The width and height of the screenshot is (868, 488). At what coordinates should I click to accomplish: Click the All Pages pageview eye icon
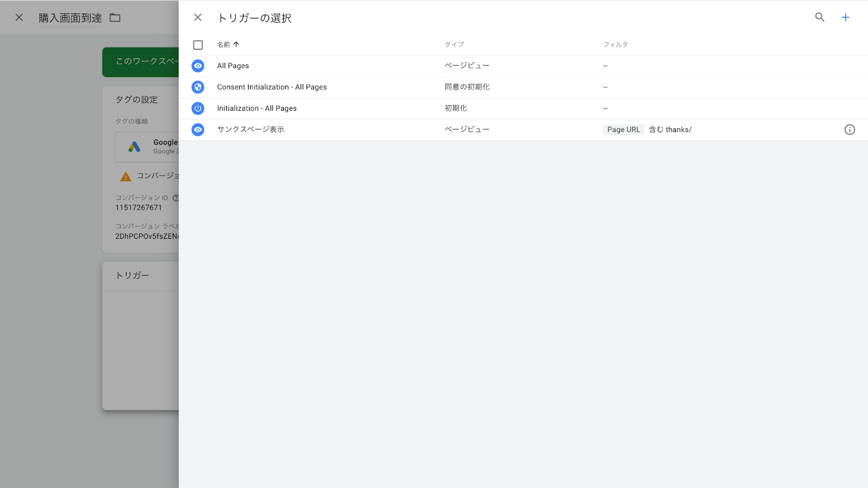pos(198,66)
